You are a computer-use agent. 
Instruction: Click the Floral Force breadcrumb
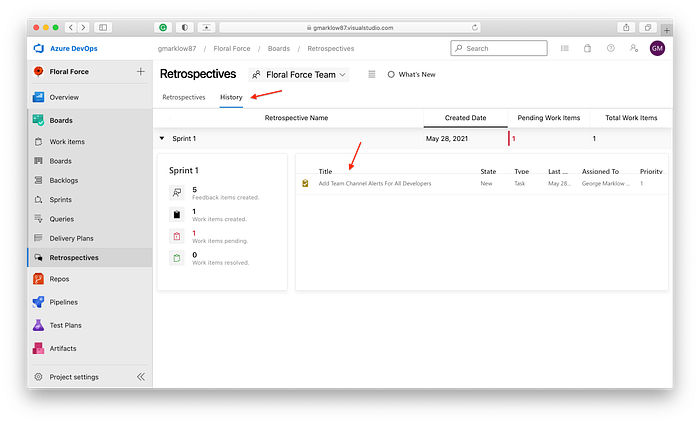pos(232,49)
